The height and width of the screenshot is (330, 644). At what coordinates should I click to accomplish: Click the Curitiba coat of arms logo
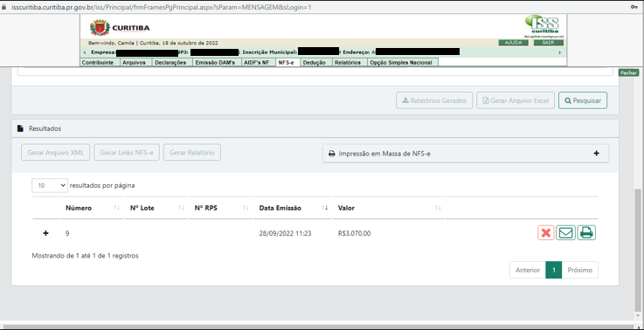point(100,28)
